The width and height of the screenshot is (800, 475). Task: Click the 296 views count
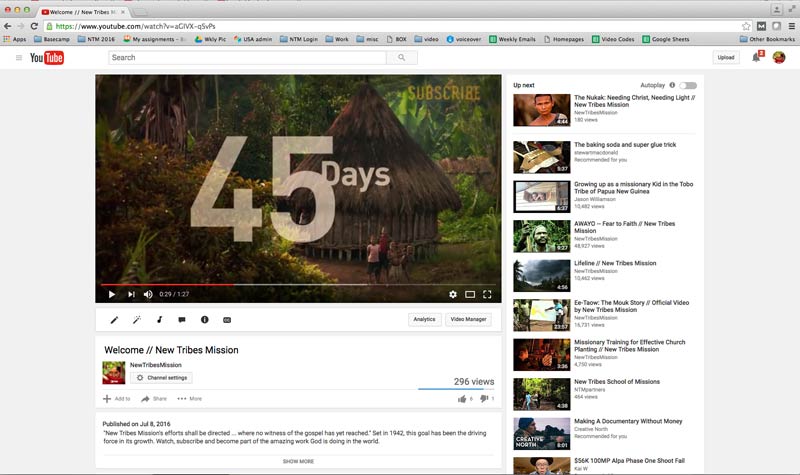pyautogui.click(x=474, y=382)
